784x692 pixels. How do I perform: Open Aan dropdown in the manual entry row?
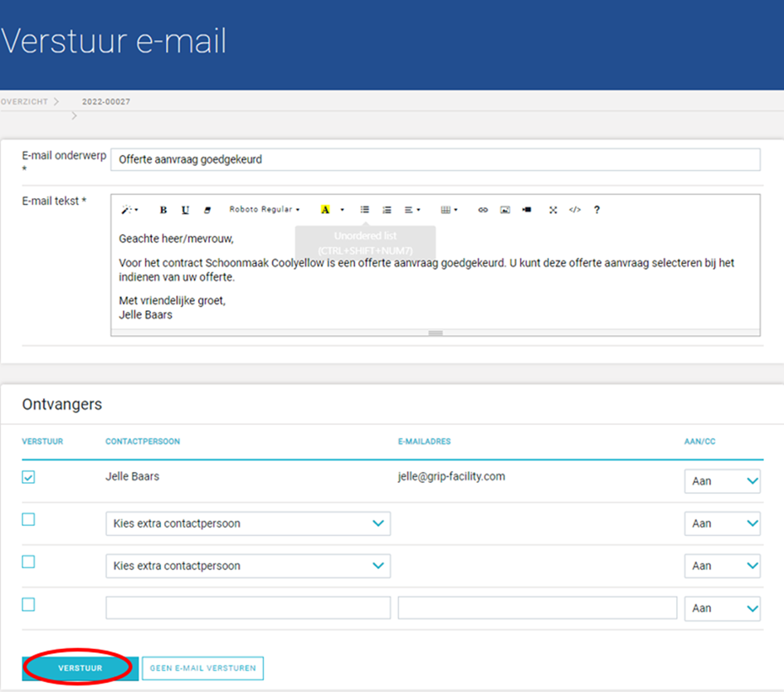(722, 608)
